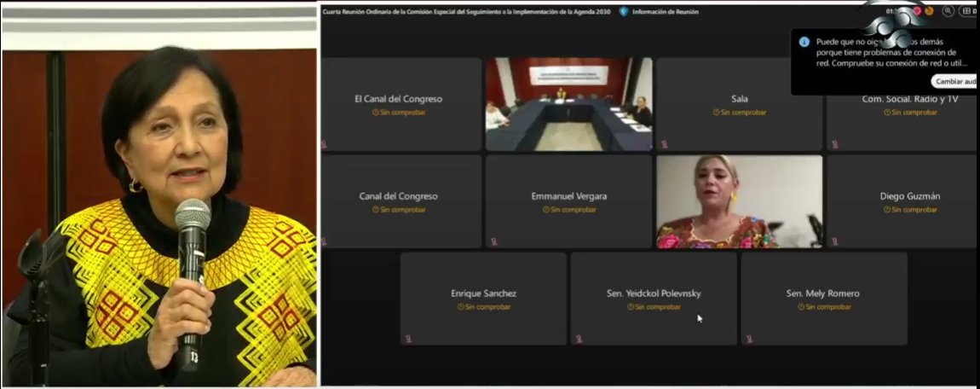The height and width of the screenshot is (389, 980).
Task: Click Sin comprobar under Canal del Congreso
Action: coord(399,210)
